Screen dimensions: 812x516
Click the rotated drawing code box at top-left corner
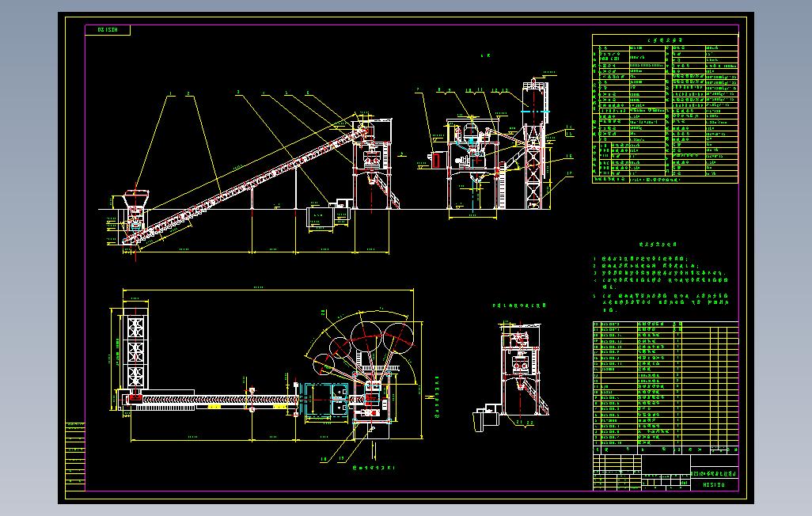108,30
